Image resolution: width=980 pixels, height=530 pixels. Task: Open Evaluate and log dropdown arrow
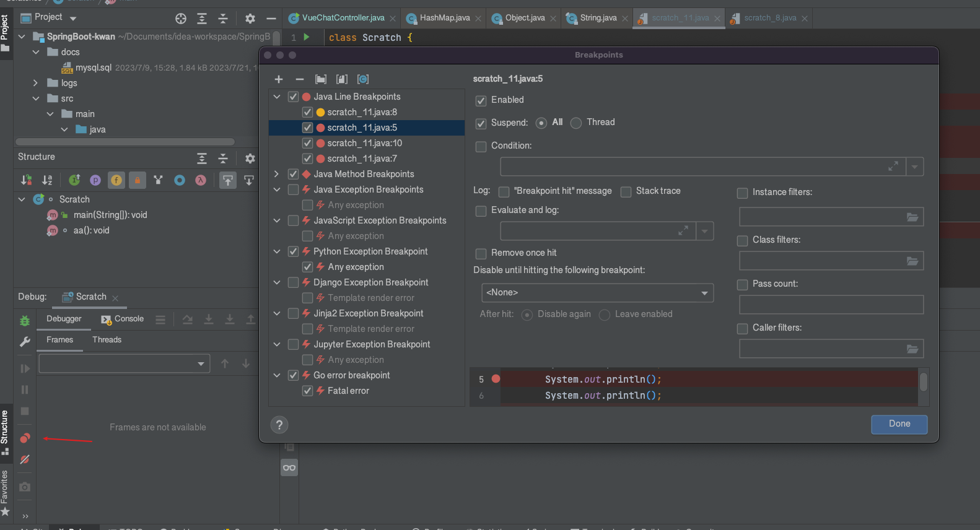pos(705,231)
